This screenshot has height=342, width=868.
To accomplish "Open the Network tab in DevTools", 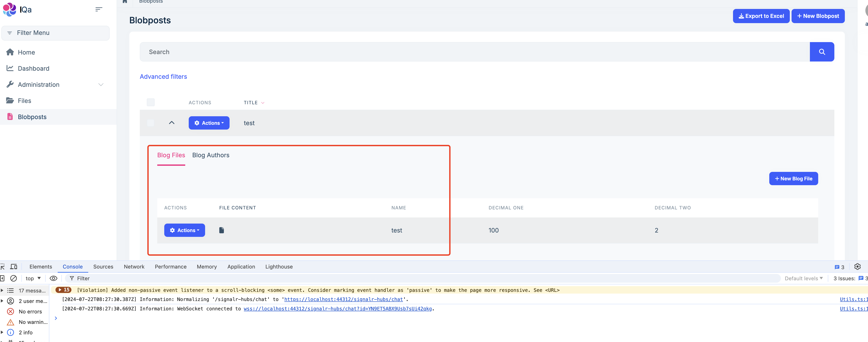I will [134, 267].
